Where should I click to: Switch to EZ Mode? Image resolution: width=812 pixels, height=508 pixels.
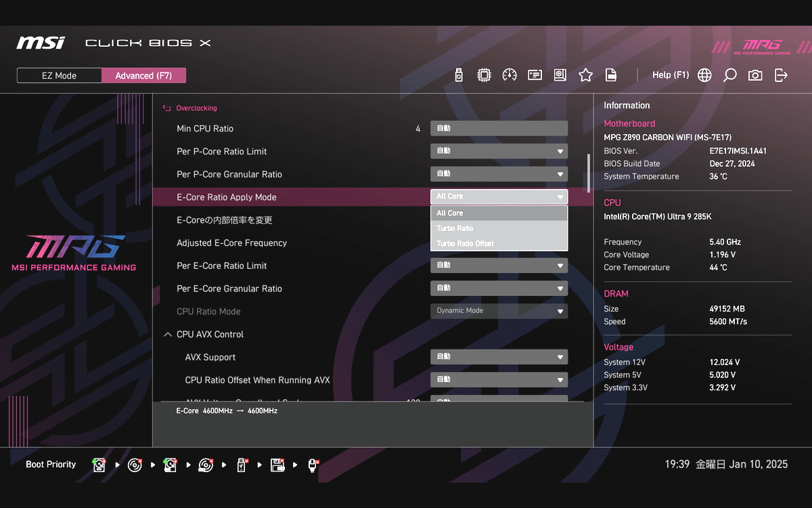pos(60,76)
